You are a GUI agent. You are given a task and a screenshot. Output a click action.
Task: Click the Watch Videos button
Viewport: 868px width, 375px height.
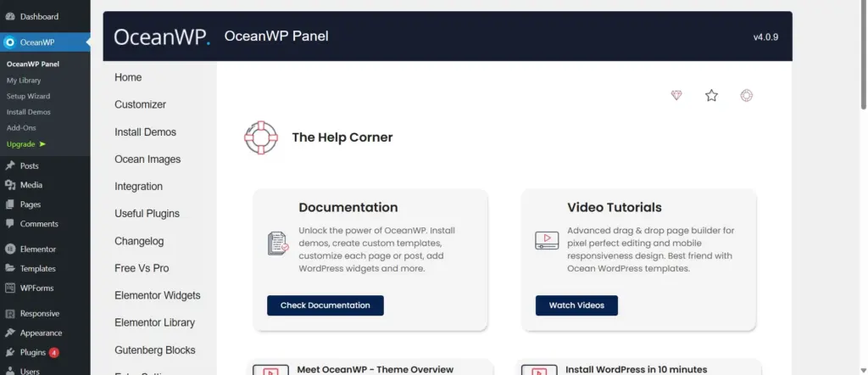(576, 305)
